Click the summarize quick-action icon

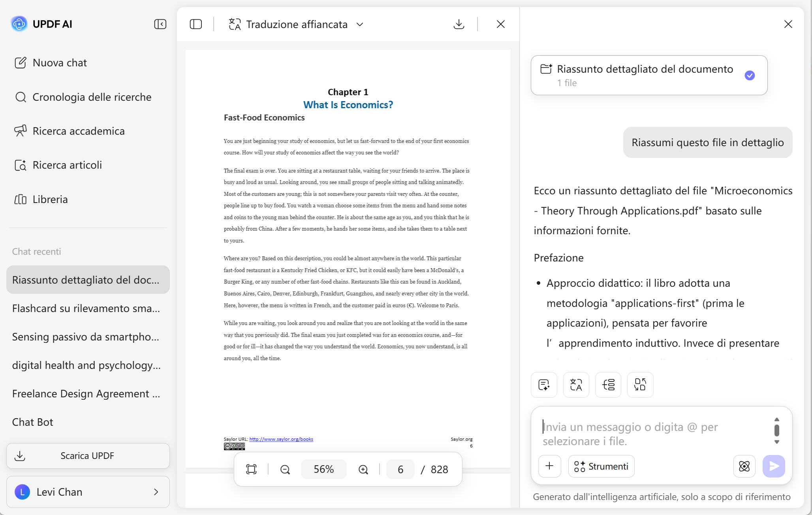pyautogui.click(x=544, y=384)
